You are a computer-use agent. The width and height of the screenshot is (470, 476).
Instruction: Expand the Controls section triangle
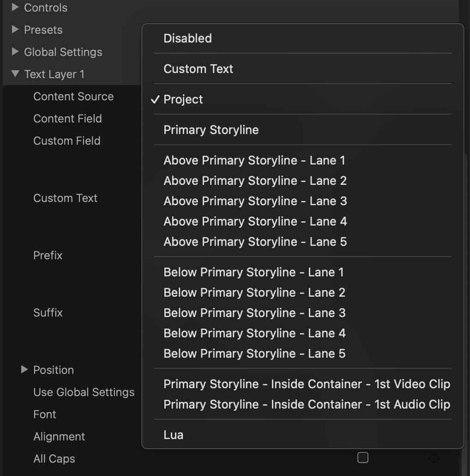(x=15, y=7)
